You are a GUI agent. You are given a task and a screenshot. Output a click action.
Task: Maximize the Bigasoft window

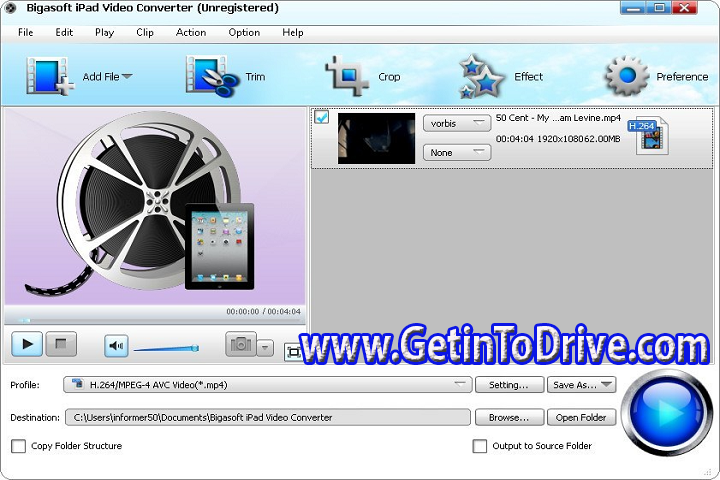pyautogui.click(x=659, y=8)
